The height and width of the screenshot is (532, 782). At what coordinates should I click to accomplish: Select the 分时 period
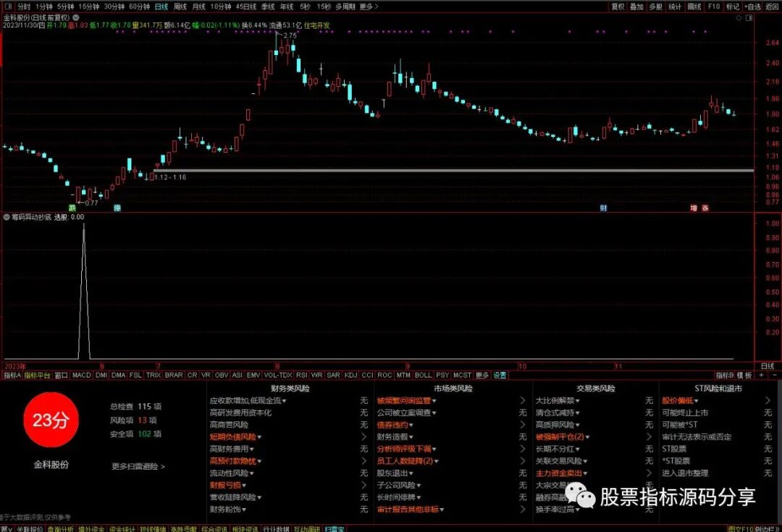coord(23,7)
